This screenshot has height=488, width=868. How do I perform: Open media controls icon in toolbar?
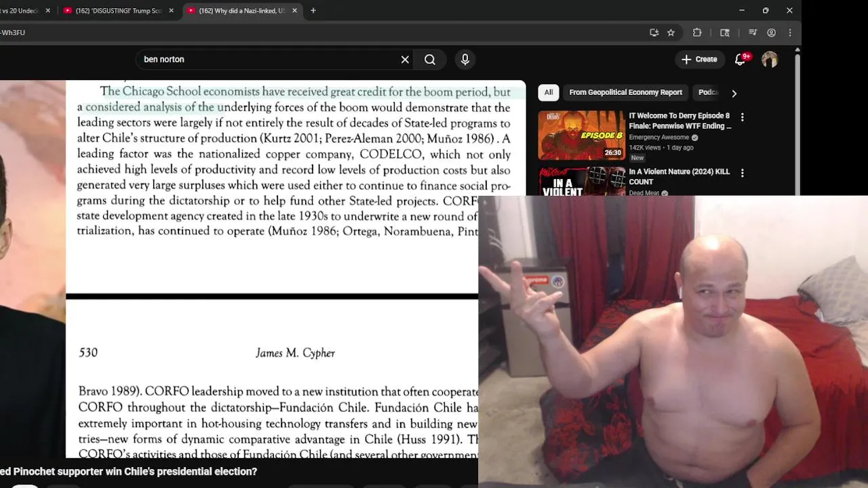point(753,33)
